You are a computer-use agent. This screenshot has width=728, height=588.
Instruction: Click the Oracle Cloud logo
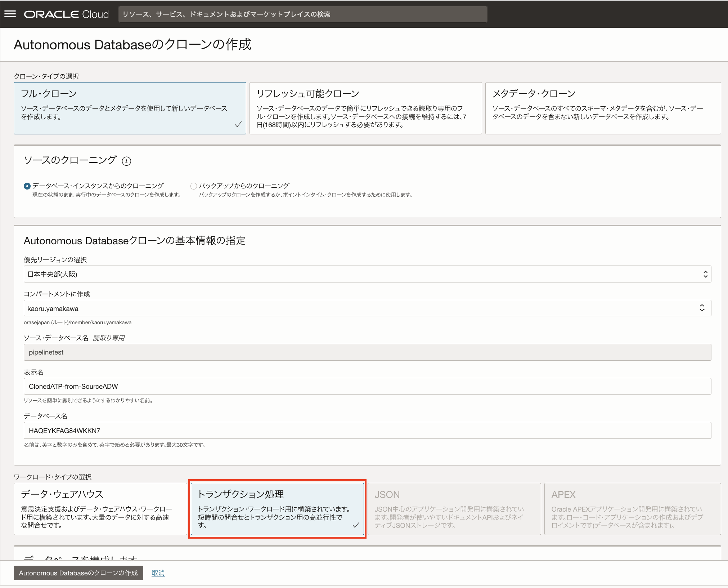tap(66, 14)
